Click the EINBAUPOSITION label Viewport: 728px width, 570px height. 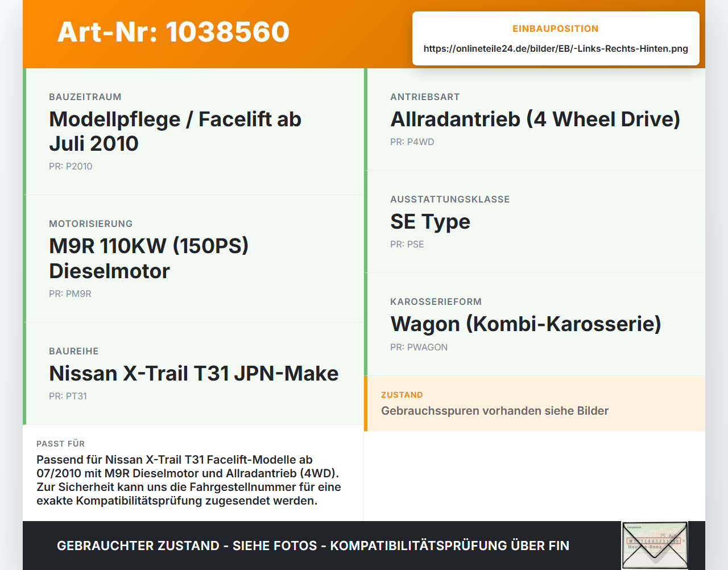(x=556, y=28)
